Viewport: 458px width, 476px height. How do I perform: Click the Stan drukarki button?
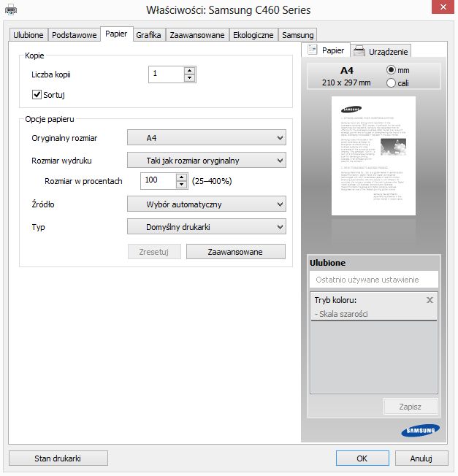pyautogui.click(x=58, y=458)
